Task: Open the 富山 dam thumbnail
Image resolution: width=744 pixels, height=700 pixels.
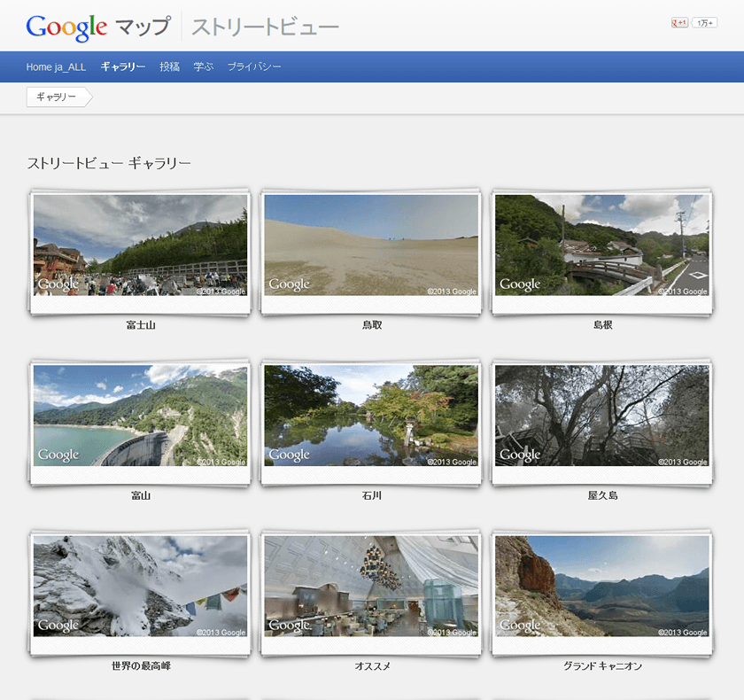Action: coord(140,416)
